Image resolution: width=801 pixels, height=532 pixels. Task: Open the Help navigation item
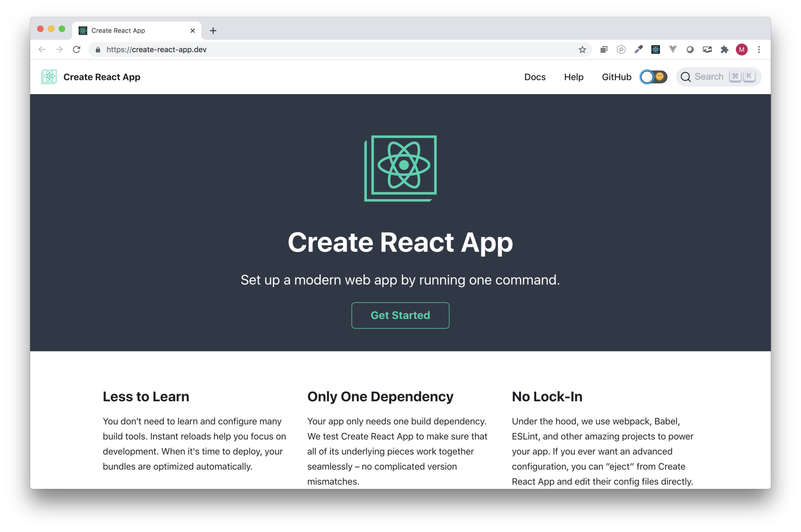[x=573, y=77]
